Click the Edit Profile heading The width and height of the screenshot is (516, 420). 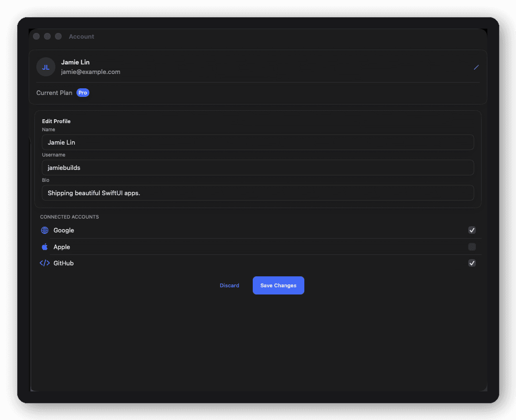(56, 121)
